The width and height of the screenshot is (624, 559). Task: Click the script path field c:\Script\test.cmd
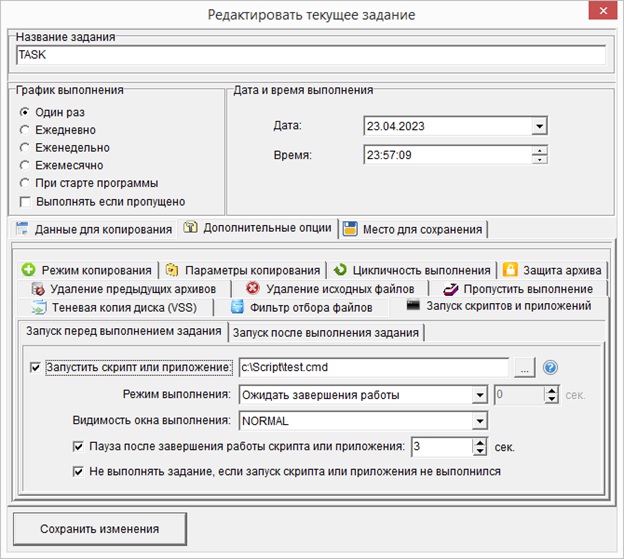pos(374,367)
